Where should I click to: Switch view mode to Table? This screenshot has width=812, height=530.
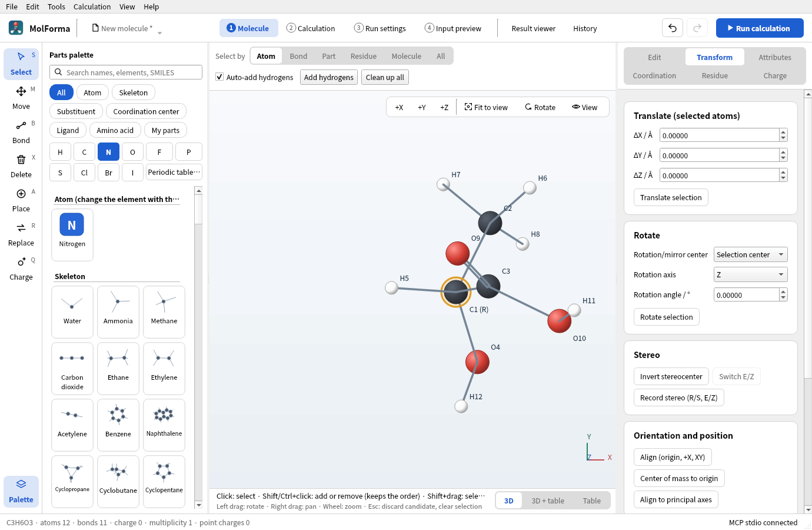click(592, 501)
